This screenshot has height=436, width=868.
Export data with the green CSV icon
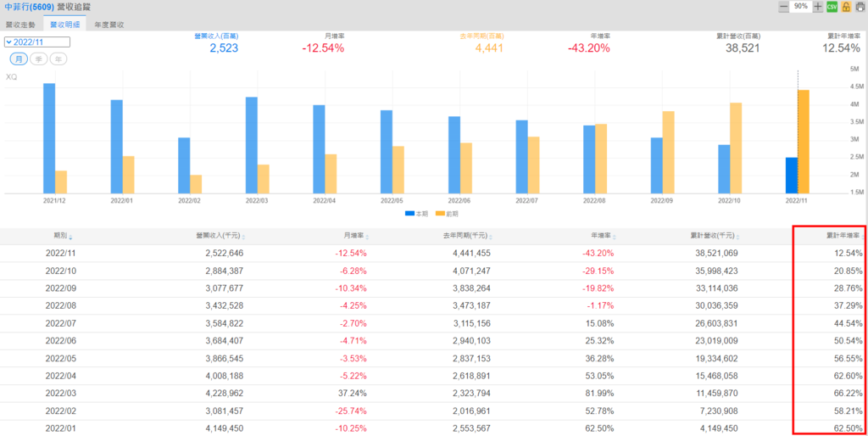[x=832, y=7]
